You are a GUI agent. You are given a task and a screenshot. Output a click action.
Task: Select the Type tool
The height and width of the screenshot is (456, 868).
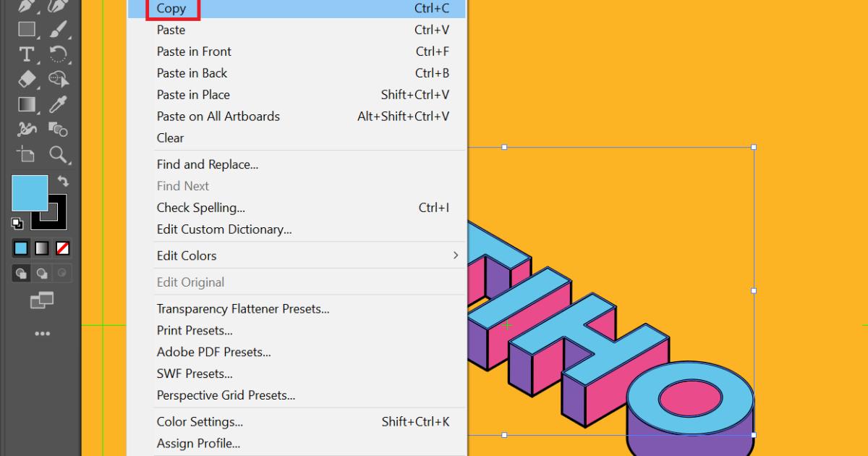(27, 54)
